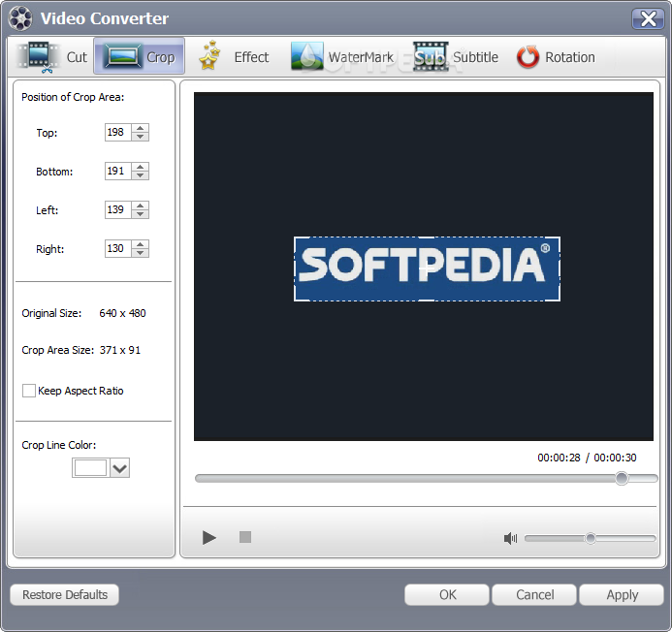Click the Right value field showing 130
This screenshot has height=632, width=672.
118,248
